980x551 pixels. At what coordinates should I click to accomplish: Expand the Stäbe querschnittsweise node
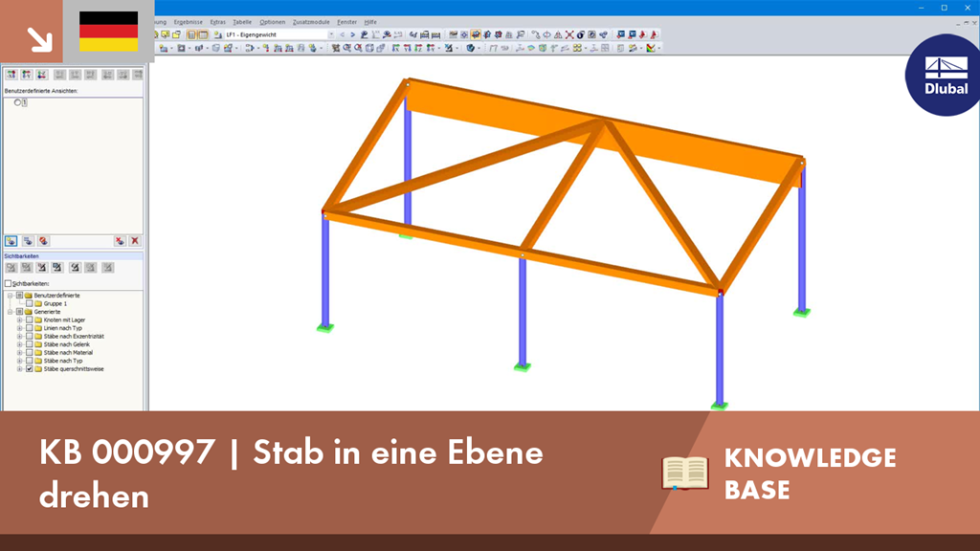(20, 369)
